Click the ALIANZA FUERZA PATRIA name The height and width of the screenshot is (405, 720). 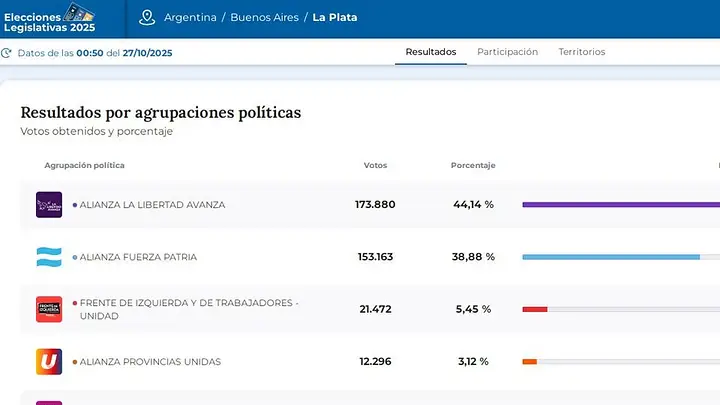point(138,257)
